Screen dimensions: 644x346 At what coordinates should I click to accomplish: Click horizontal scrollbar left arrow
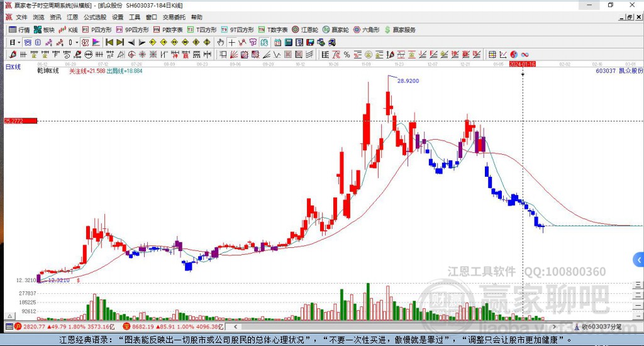click(x=235, y=326)
